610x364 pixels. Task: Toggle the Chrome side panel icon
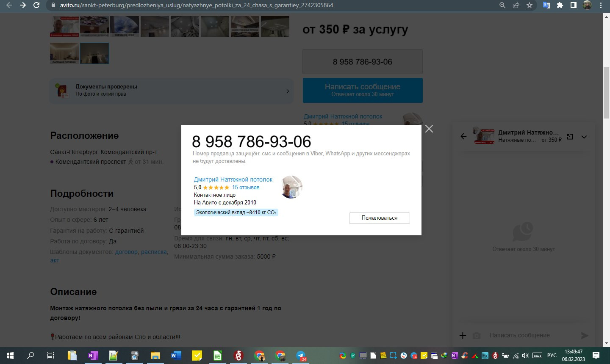click(574, 5)
